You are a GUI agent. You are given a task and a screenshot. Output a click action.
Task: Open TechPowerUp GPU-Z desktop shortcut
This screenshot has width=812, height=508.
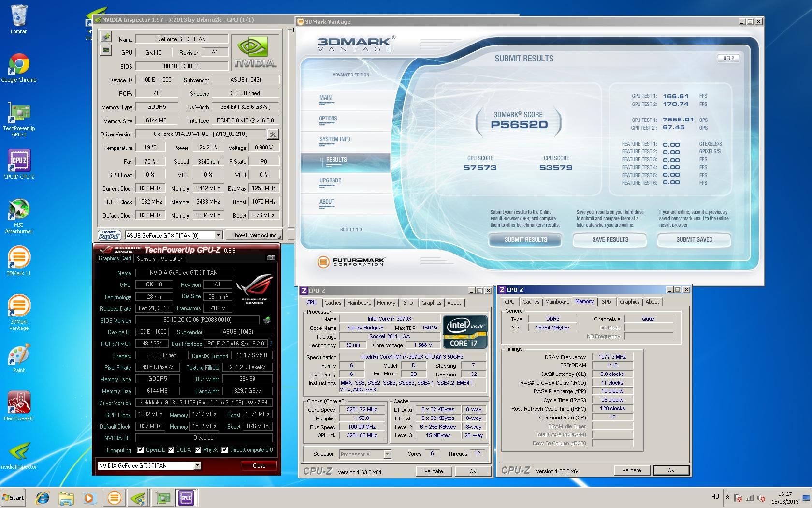coord(19,119)
